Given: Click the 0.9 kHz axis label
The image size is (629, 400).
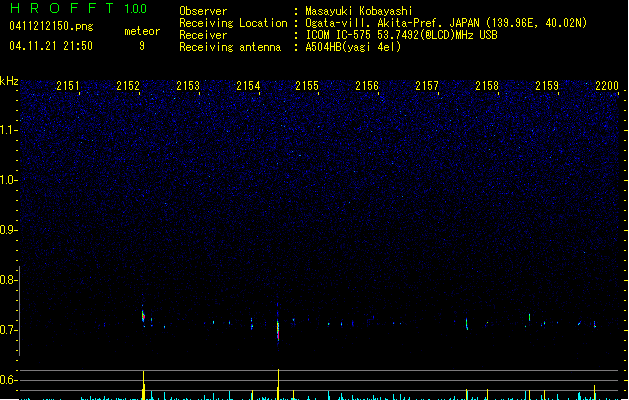Looking at the screenshot, I should pyautogui.click(x=9, y=230).
